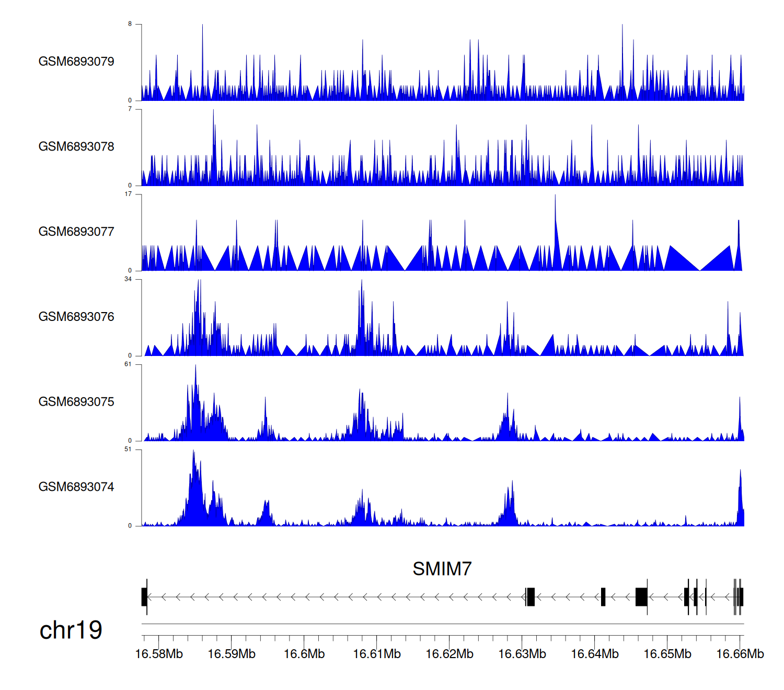The image size is (784, 690).
Task: Click the 16.6Mb position label
Action: point(304,654)
